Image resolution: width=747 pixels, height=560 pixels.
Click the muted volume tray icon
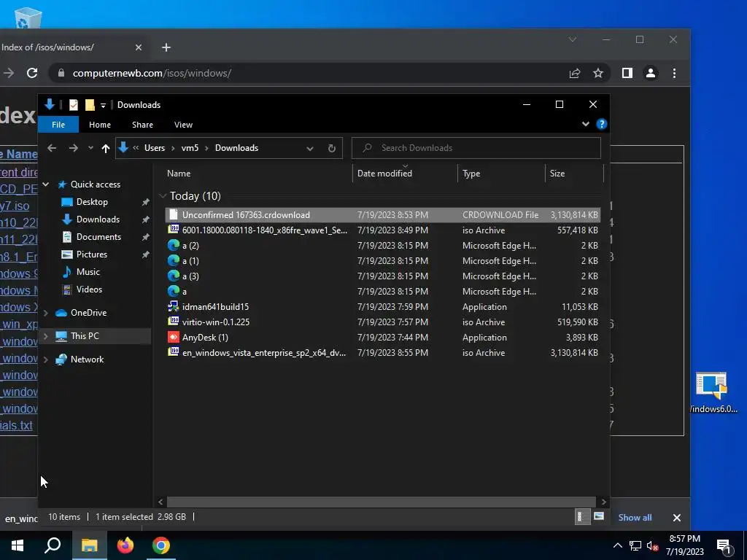652,546
